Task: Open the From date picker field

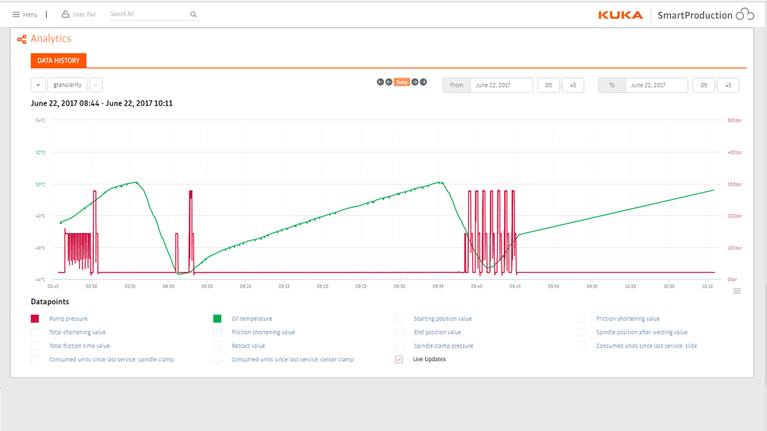Action: [500, 85]
